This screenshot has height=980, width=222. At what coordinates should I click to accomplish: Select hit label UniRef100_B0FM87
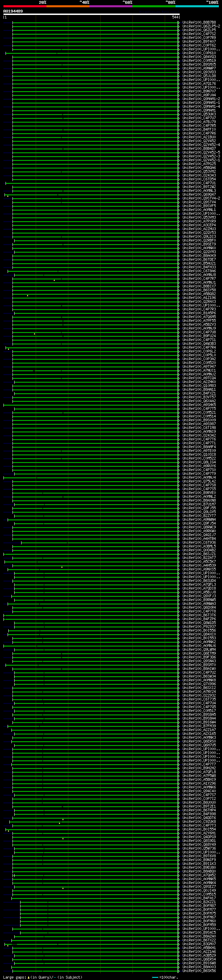pyautogui.click(x=199, y=906)
